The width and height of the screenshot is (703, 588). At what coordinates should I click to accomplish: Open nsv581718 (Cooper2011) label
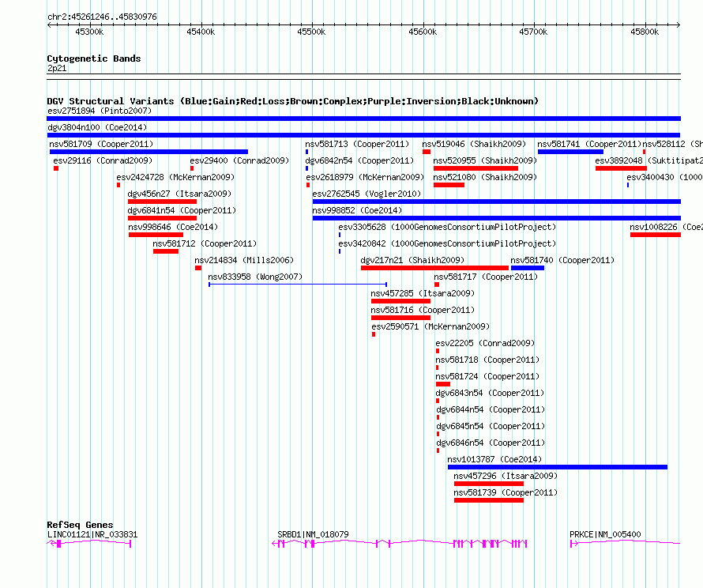pos(488,360)
